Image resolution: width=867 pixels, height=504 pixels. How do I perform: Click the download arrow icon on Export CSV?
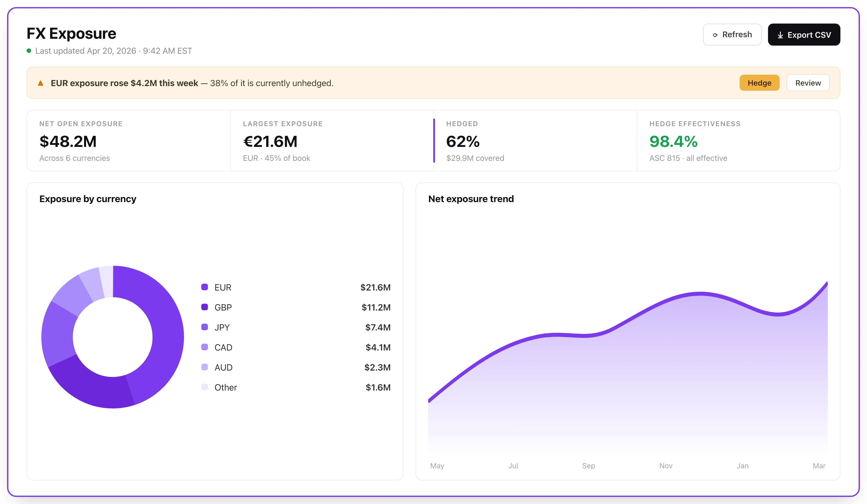(x=780, y=35)
